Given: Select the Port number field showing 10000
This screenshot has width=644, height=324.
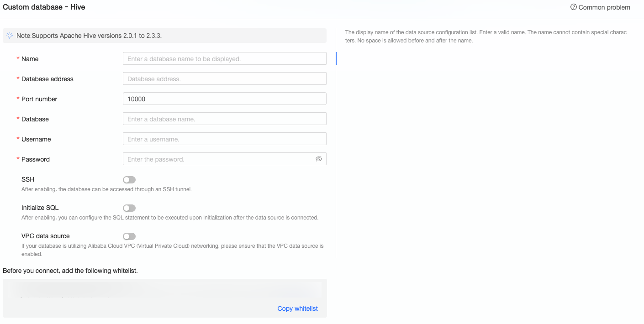Looking at the screenshot, I should [x=225, y=99].
